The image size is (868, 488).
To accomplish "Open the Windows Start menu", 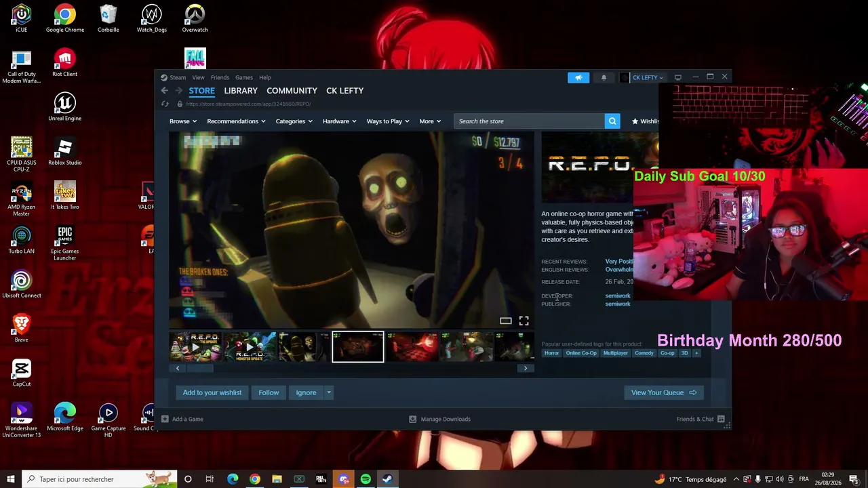I will tap(11, 479).
